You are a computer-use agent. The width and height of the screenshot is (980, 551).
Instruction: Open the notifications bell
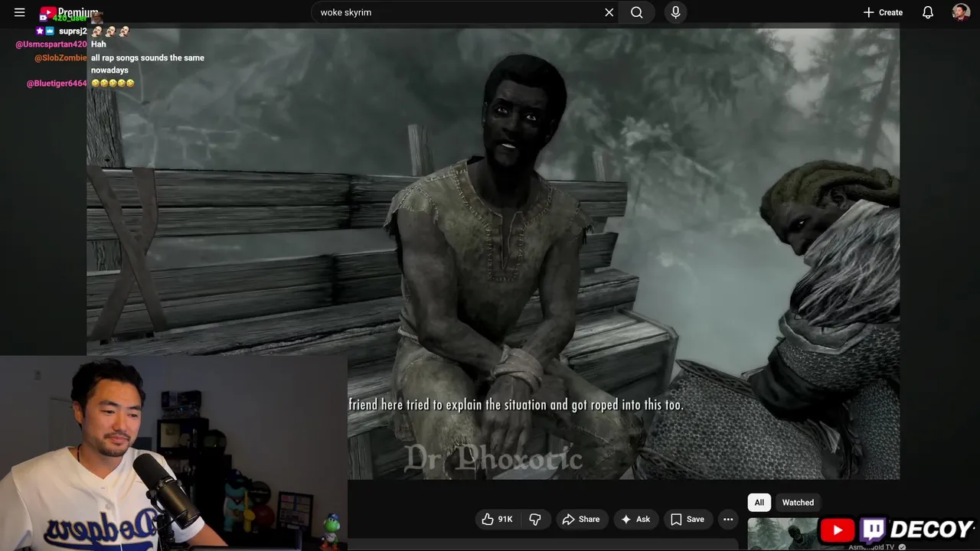(928, 12)
